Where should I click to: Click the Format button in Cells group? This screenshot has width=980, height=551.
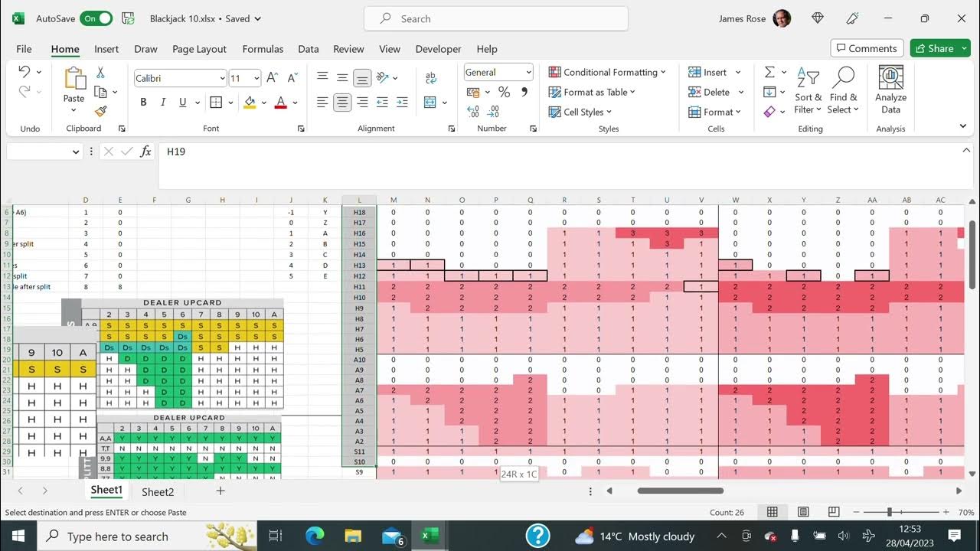tap(715, 112)
